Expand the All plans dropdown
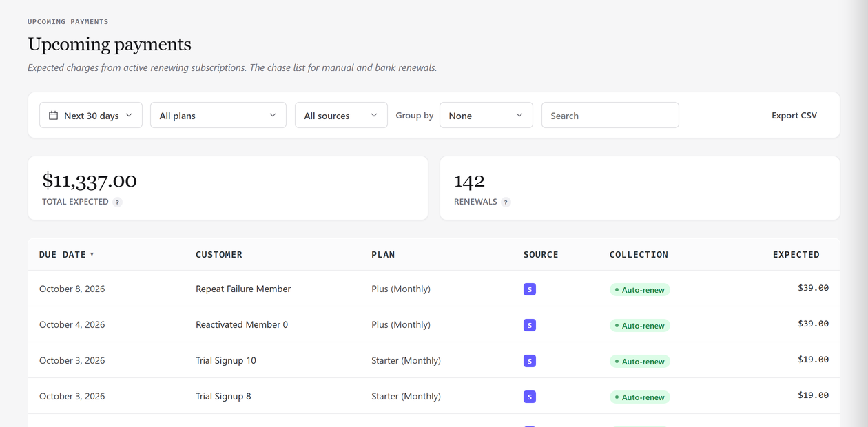This screenshot has width=868, height=427. point(218,115)
